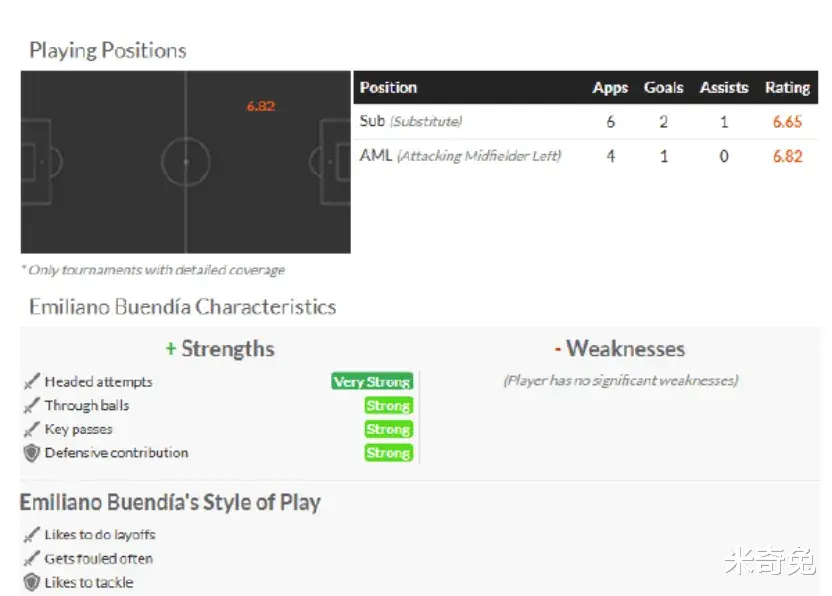Click the sword icon beside Through balls
Image resolution: width=832 pixels, height=596 pixels.
[32, 405]
